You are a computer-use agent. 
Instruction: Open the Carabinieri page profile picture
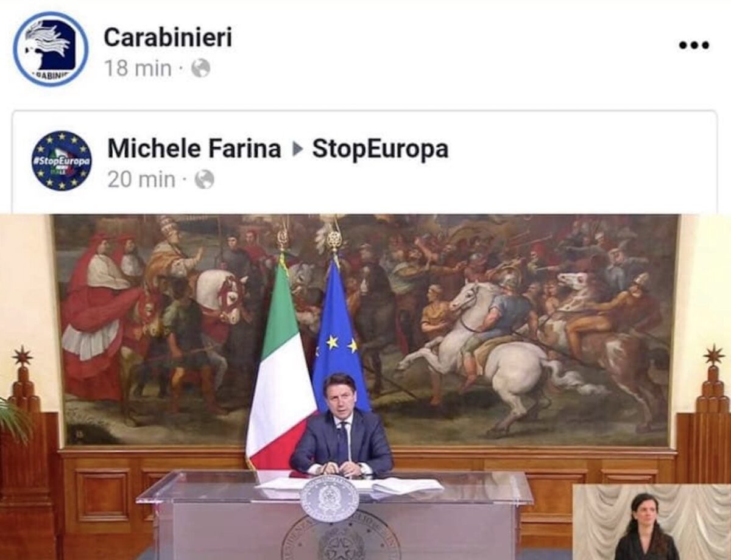[51, 49]
